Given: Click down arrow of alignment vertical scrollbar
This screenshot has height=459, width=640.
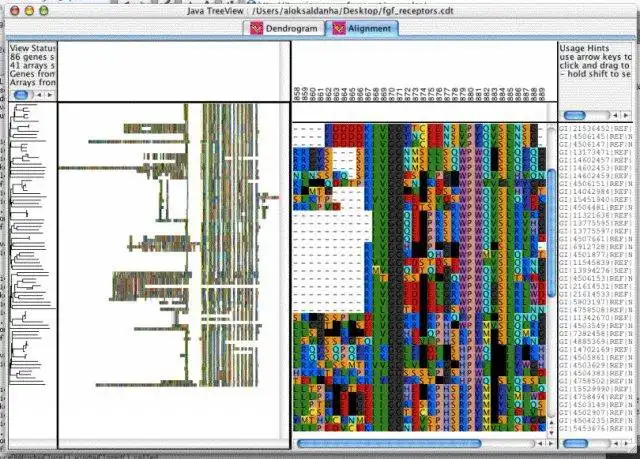Looking at the screenshot, I should [551, 433].
